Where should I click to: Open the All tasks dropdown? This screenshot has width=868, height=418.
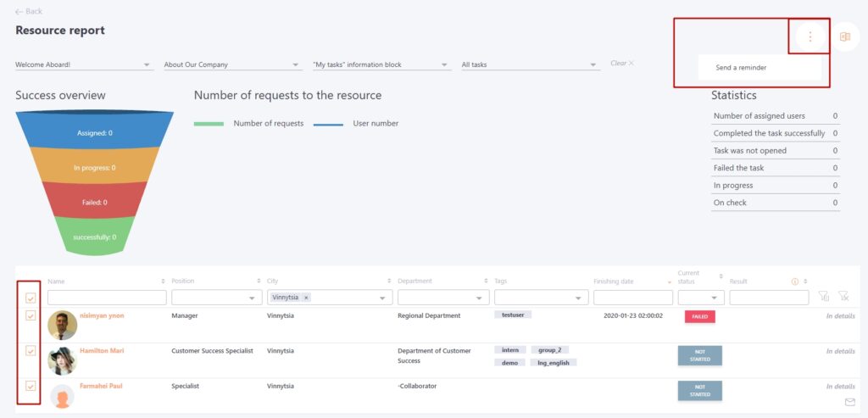[531, 64]
